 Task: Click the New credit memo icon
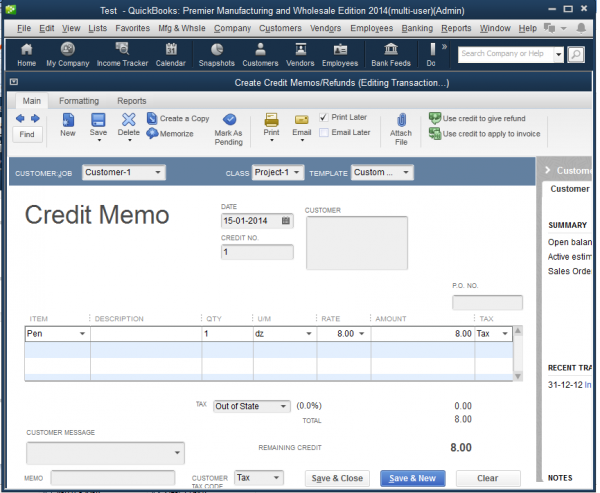(x=68, y=125)
